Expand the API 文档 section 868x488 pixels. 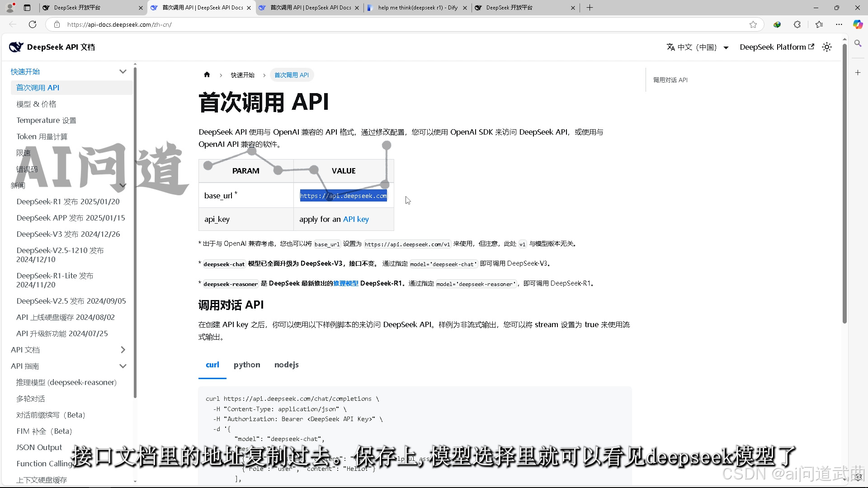tap(123, 349)
